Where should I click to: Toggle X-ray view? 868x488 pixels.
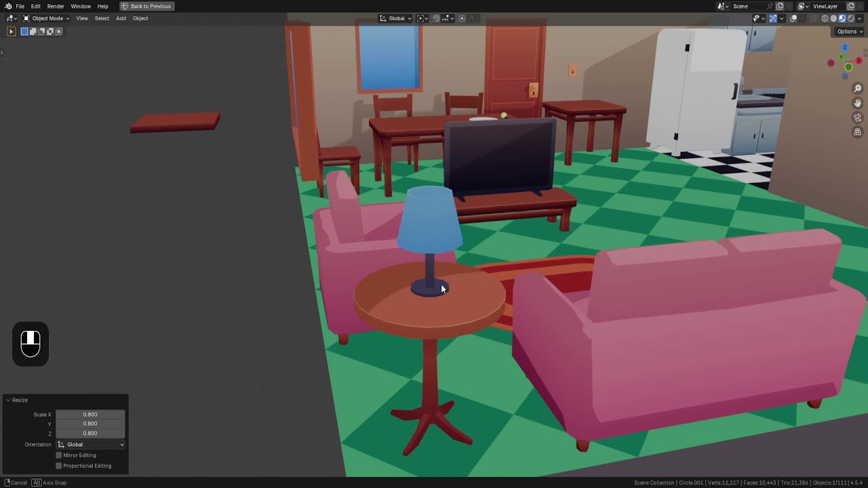(813, 18)
